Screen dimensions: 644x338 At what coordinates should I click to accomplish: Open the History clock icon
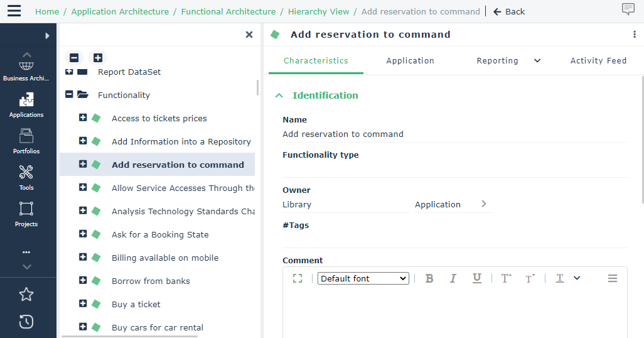[x=26, y=322]
